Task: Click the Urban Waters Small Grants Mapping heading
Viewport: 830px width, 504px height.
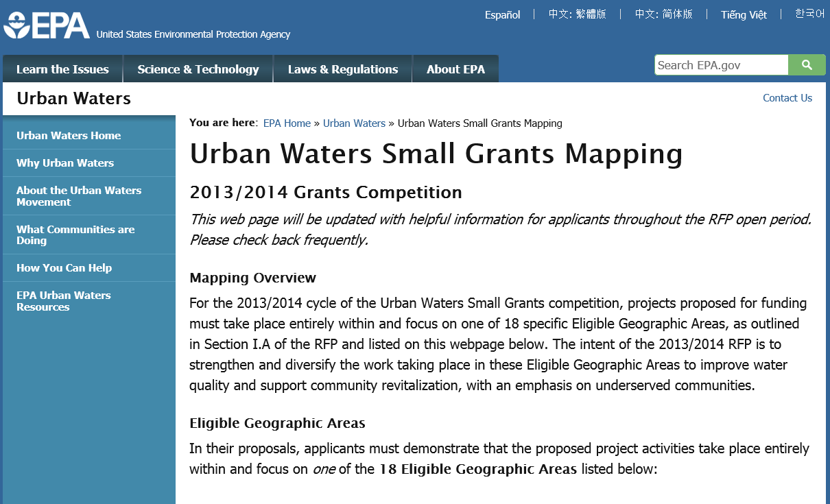Action: pyautogui.click(x=436, y=154)
